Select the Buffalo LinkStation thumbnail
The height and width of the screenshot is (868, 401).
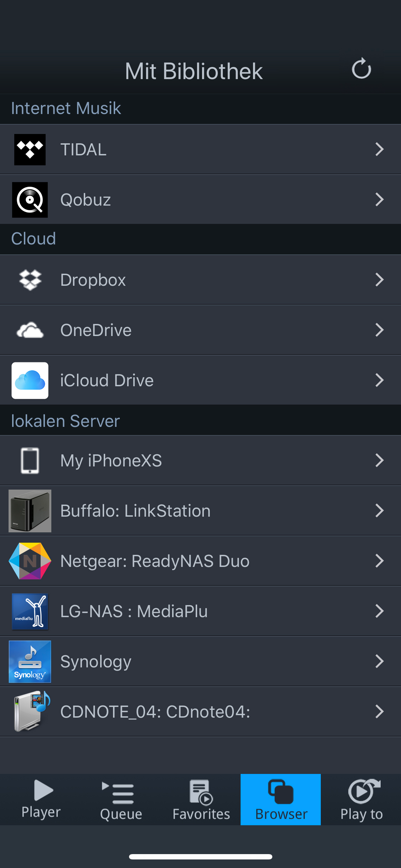click(30, 511)
